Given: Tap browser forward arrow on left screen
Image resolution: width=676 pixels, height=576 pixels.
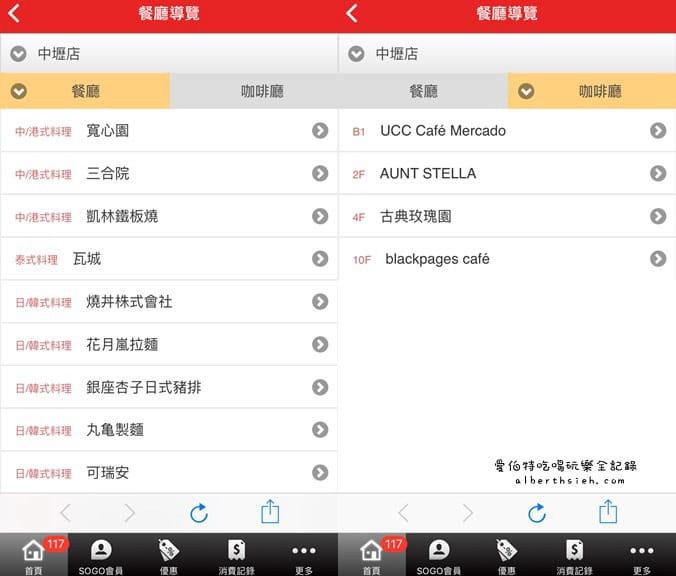Looking at the screenshot, I should click(129, 513).
